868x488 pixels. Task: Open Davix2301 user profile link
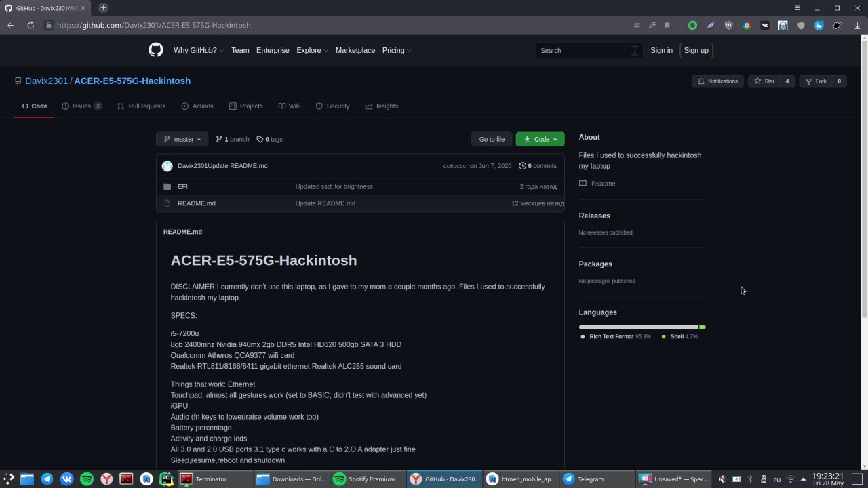click(47, 81)
